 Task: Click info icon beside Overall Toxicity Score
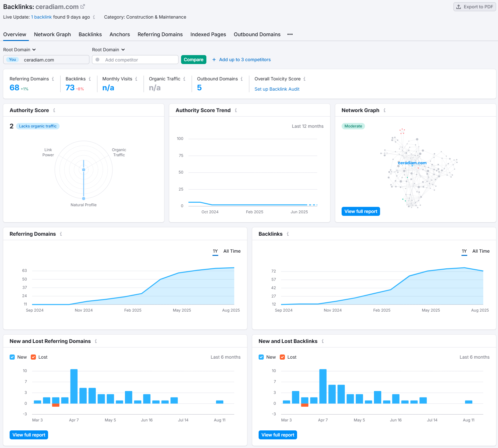pyautogui.click(x=304, y=79)
